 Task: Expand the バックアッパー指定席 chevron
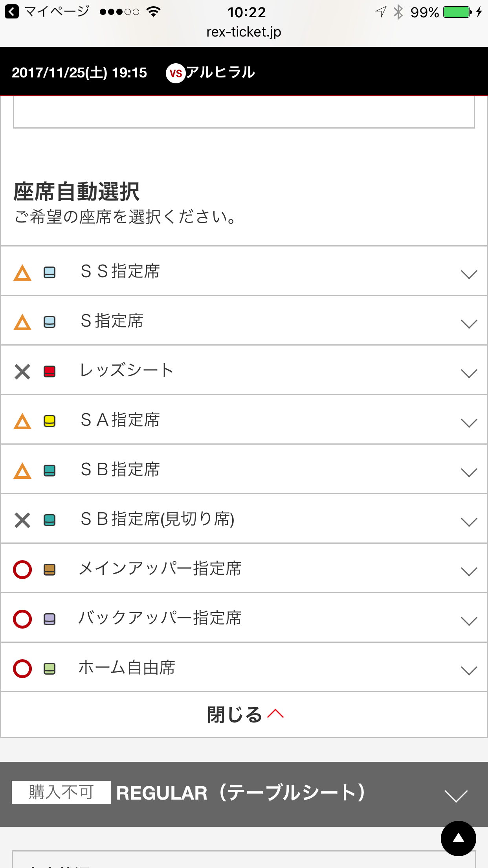click(x=469, y=621)
